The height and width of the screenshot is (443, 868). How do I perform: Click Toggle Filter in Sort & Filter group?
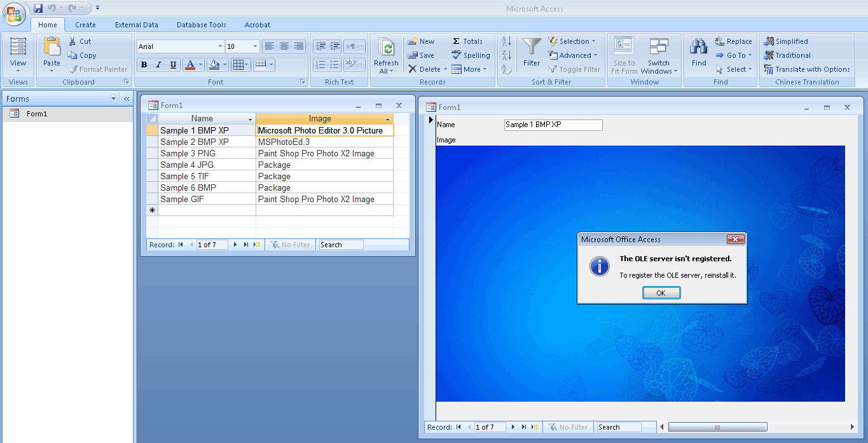574,69
